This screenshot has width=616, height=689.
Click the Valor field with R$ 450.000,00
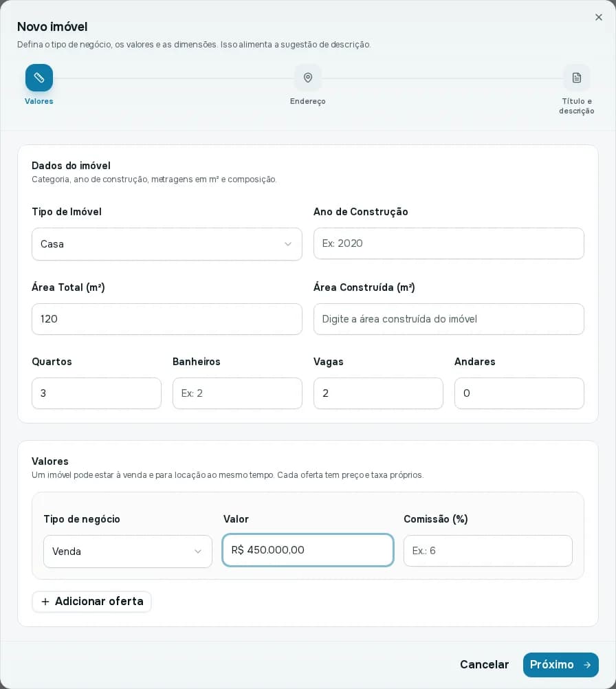tap(307, 550)
